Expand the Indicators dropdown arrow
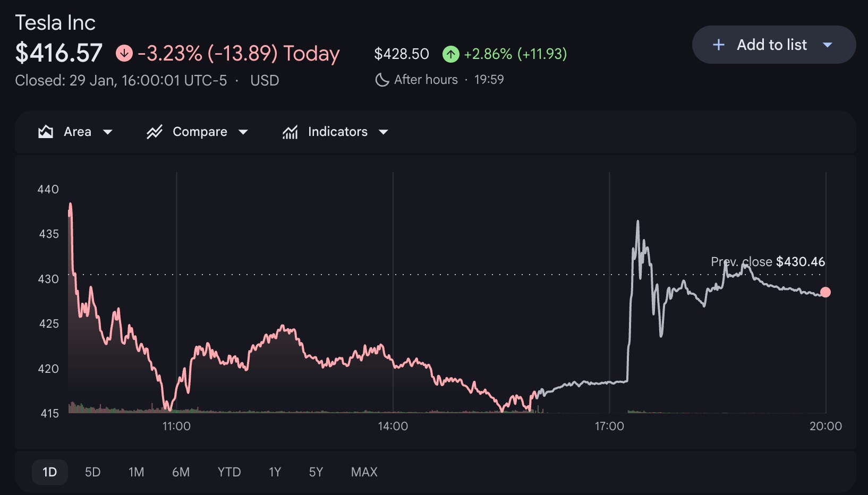The width and height of the screenshot is (868, 495). click(x=384, y=132)
